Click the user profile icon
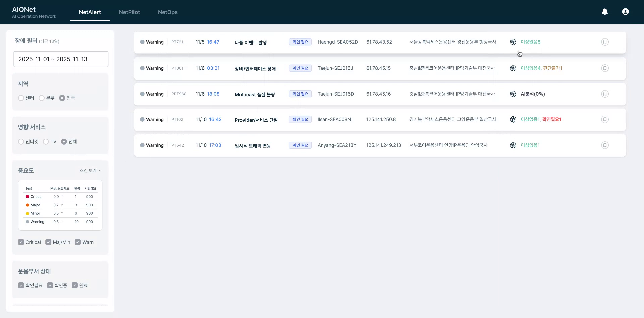This screenshot has height=318, width=644. (x=625, y=11)
